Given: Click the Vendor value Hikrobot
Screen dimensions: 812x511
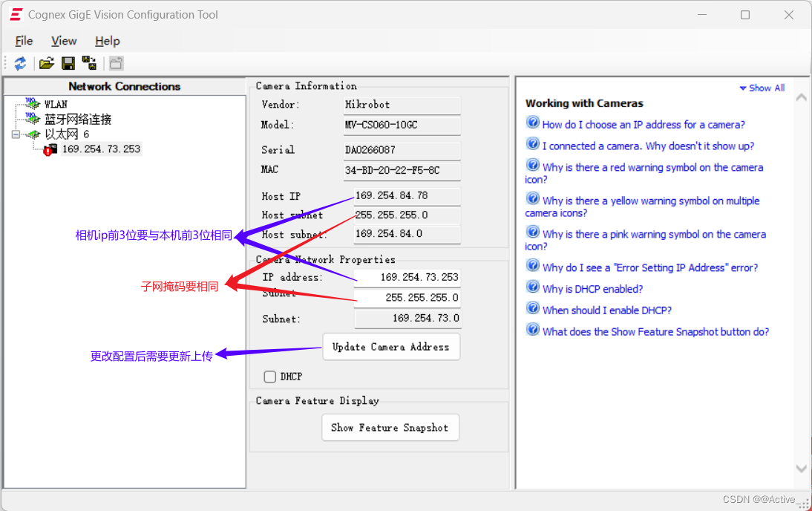Looking at the screenshot, I should pyautogui.click(x=402, y=105).
